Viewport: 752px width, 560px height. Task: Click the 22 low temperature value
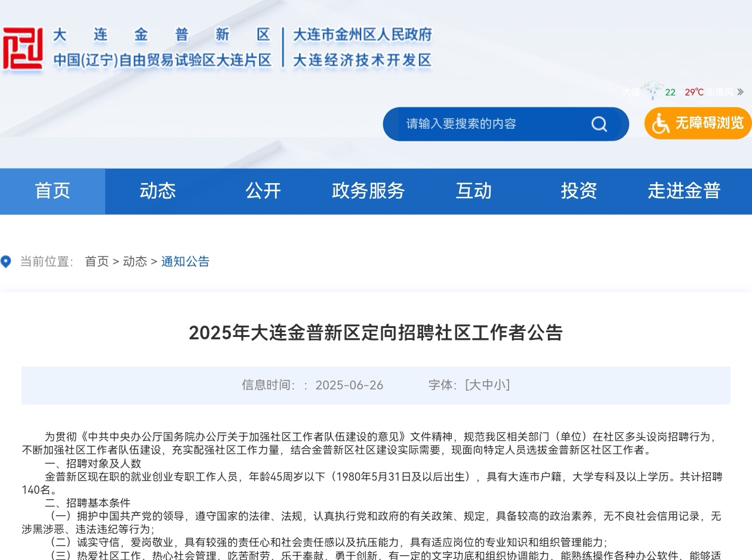tap(670, 92)
